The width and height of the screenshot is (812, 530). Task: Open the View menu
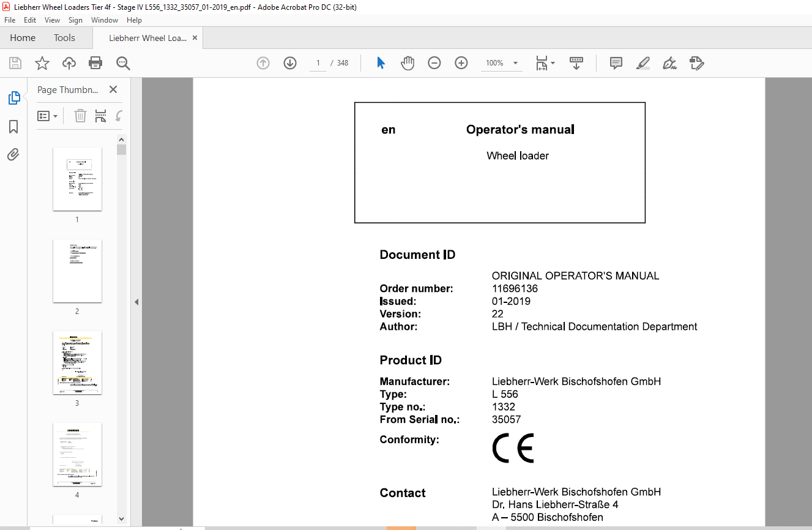(53, 20)
